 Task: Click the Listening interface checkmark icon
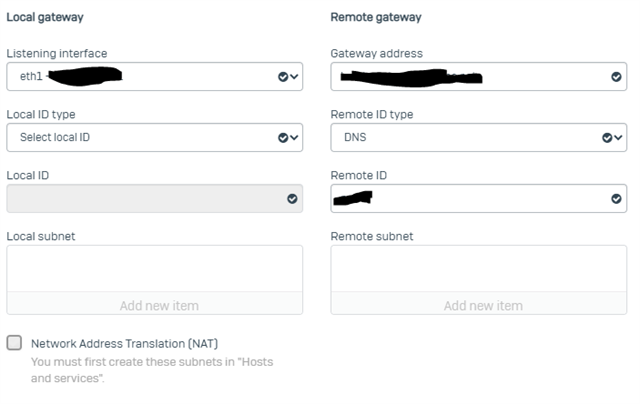tap(283, 77)
